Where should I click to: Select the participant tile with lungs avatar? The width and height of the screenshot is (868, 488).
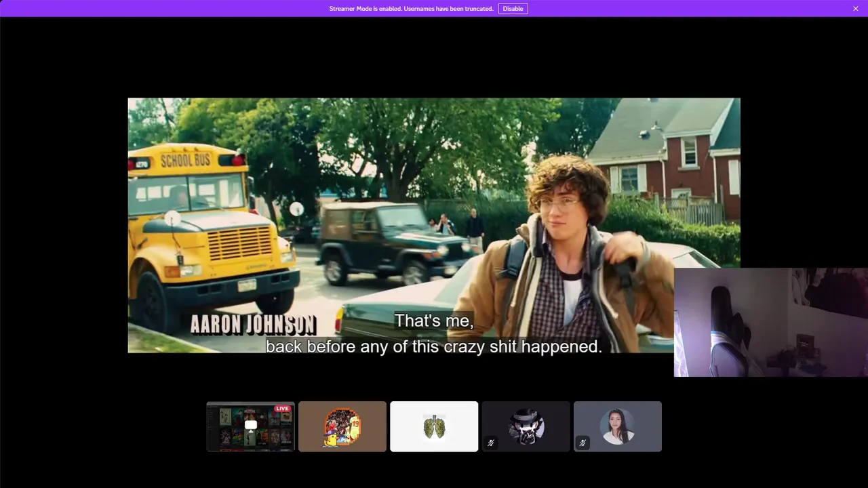pyautogui.click(x=434, y=426)
